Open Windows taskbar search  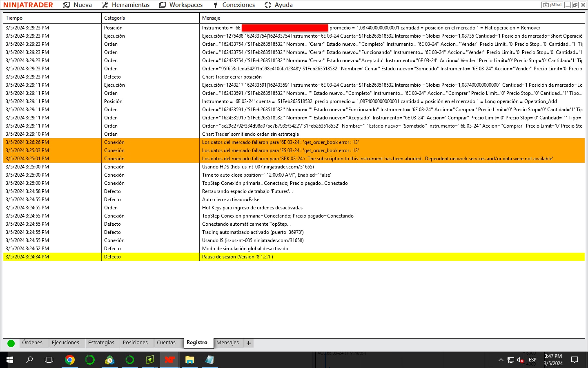(x=29, y=360)
